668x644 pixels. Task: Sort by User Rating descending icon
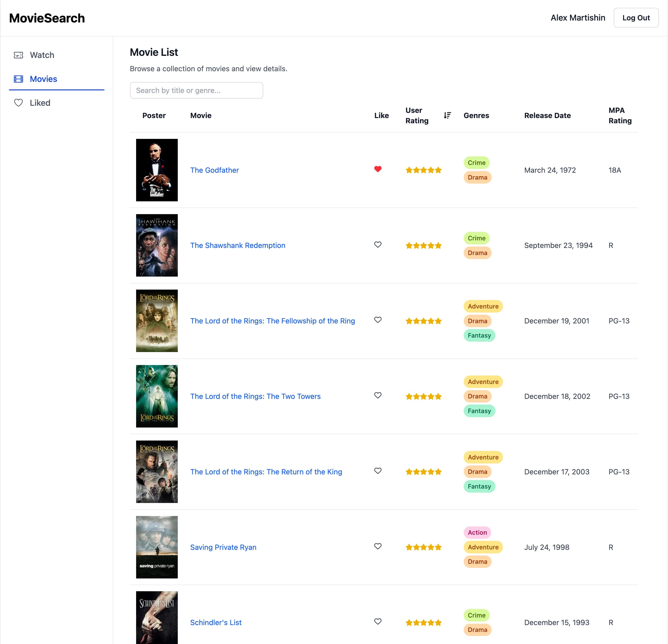coord(447,115)
